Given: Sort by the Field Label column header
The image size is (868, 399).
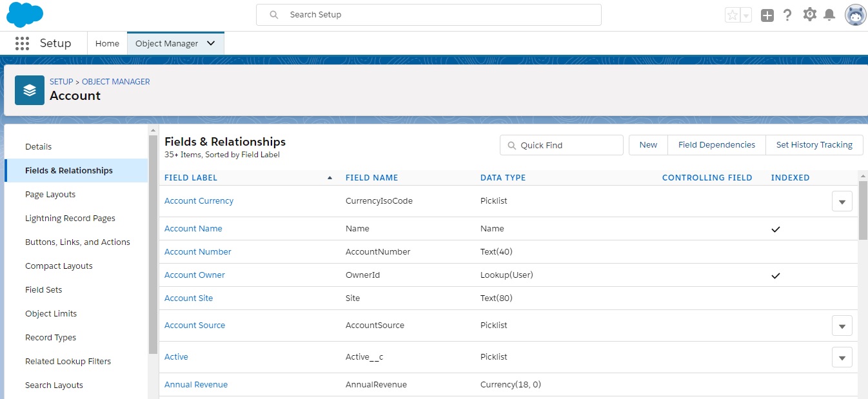Looking at the screenshot, I should coord(191,178).
